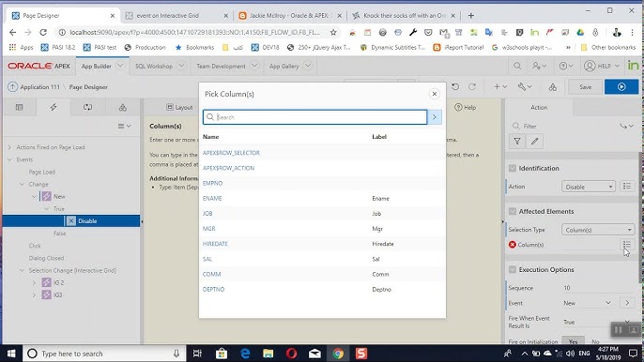
Task: Open the SQL Workshop menu
Action: (160, 66)
